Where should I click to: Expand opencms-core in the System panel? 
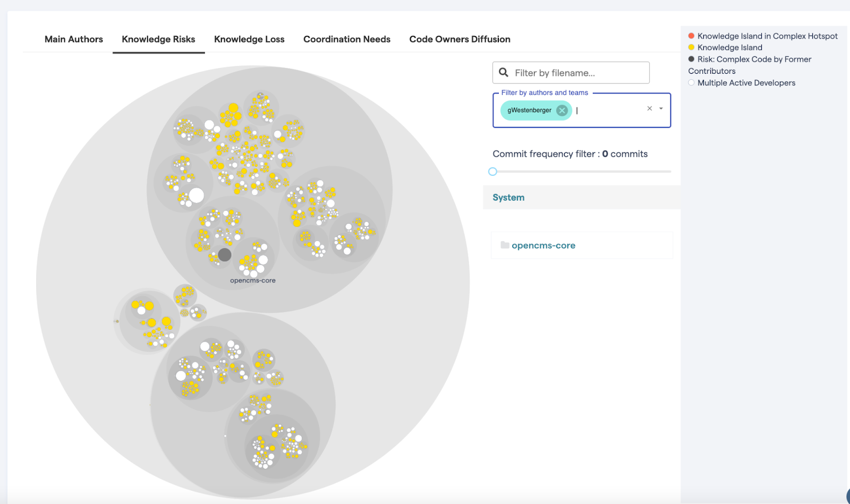[543, 245]
